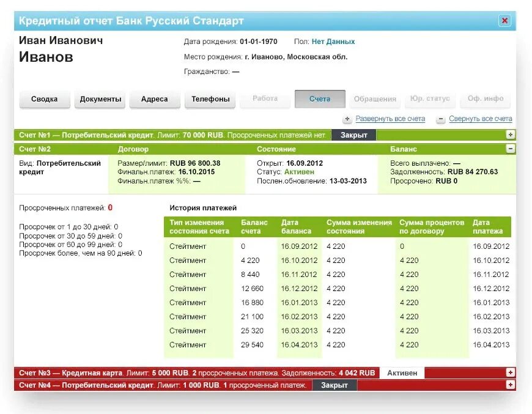This screenshot has height=414, width=532.
Task: Click the Состояние column header
Action: click(276, 149)
